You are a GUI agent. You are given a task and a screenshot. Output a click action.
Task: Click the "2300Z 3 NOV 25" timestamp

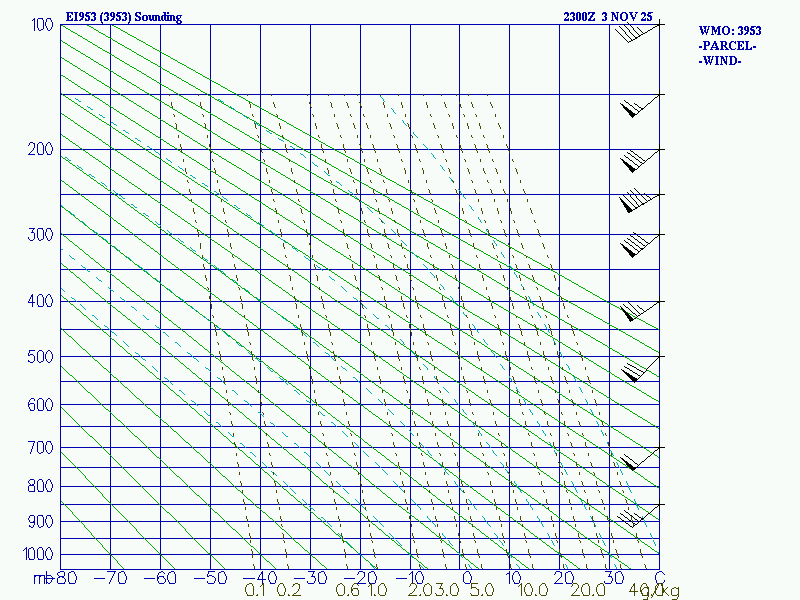pos(608,17)
